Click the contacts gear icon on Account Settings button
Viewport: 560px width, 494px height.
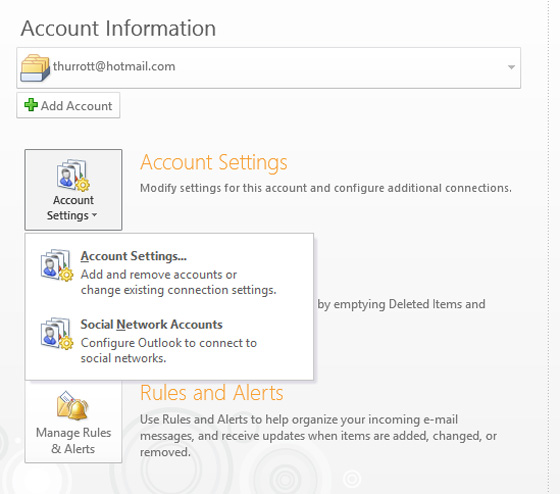click(x=73, y=175)
